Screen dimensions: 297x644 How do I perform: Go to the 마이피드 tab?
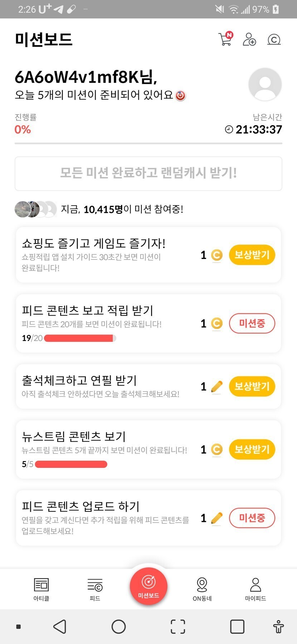(255, 589)
